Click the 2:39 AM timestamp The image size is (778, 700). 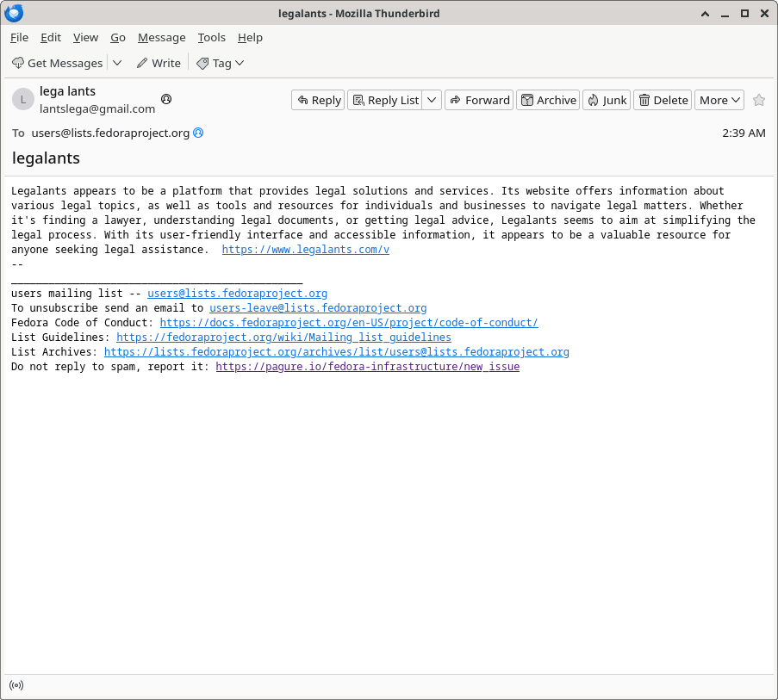(744, 133)
